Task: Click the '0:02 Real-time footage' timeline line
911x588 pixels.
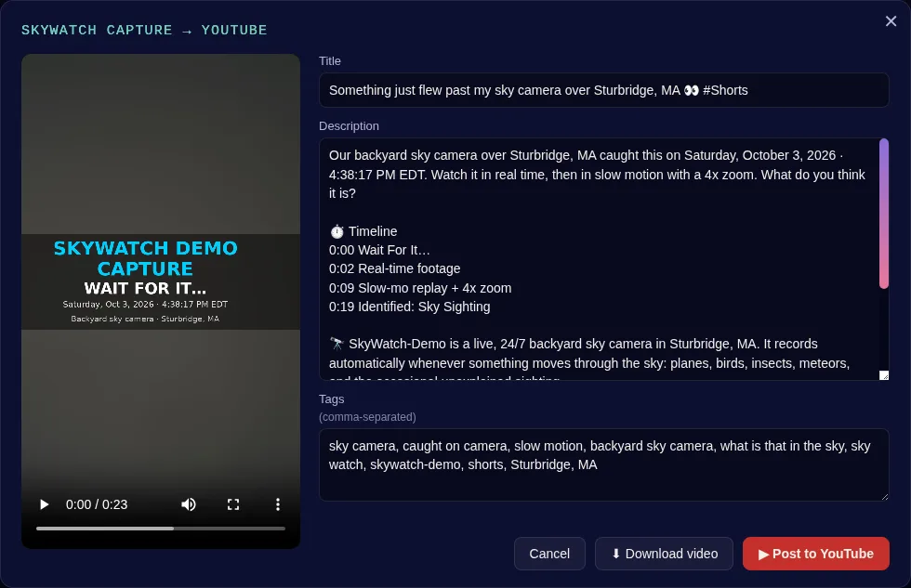Action: pos(394,268)
